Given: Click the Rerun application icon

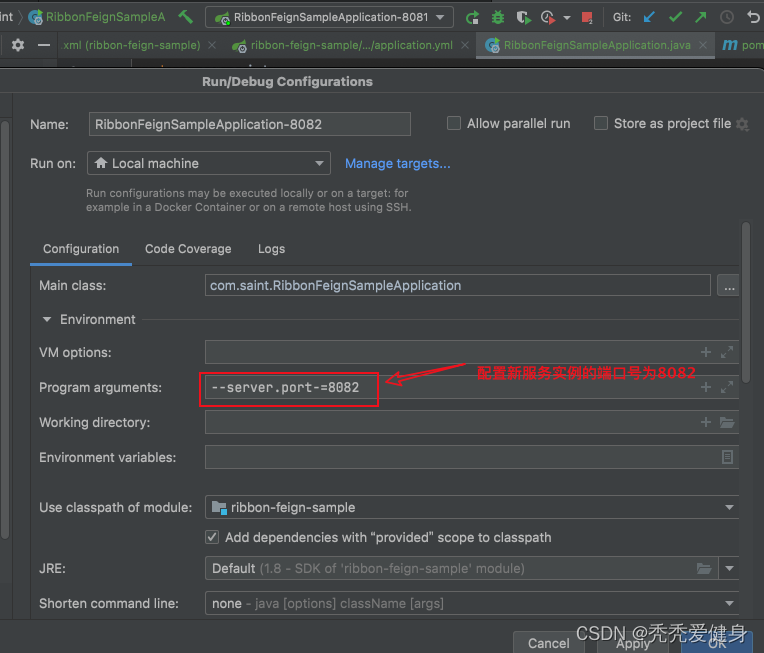Looking at the screenshot, I should (x=472, y=18).
